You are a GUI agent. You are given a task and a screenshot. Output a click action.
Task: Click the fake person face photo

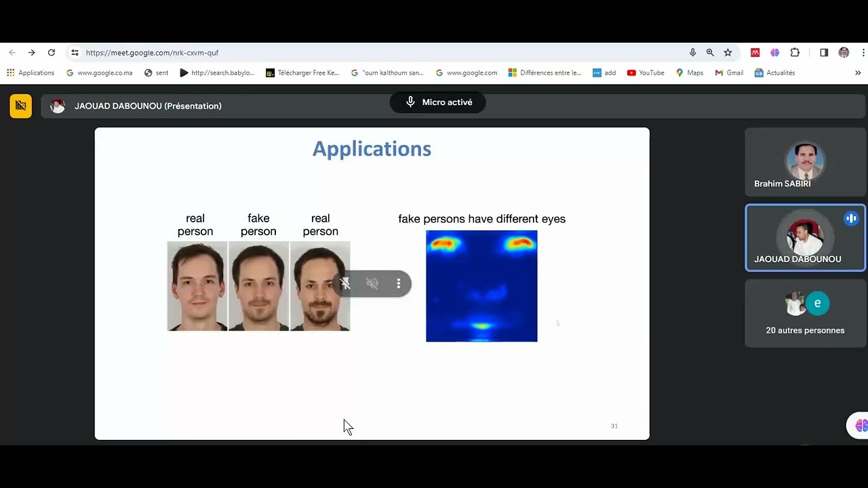click(x=258, y=286)
